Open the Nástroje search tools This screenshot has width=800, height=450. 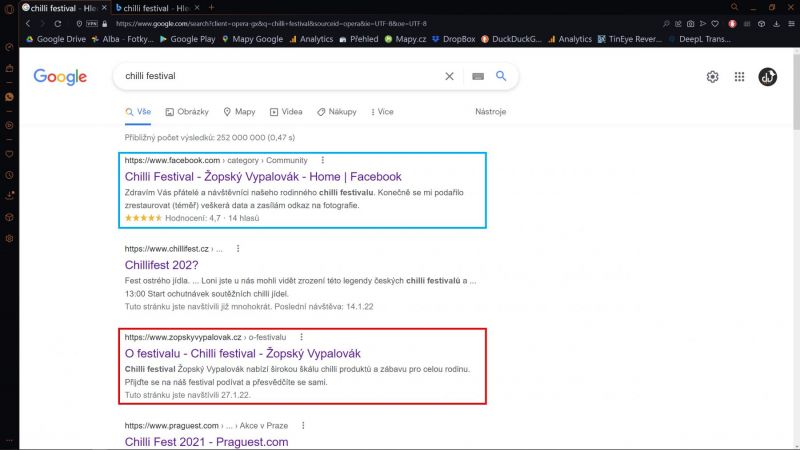490,112
